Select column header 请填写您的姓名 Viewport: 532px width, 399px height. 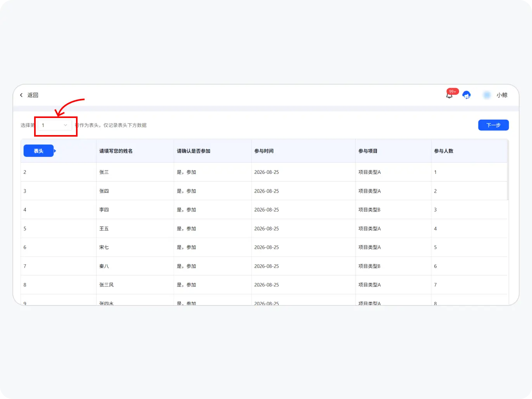(x=116, y=151)
